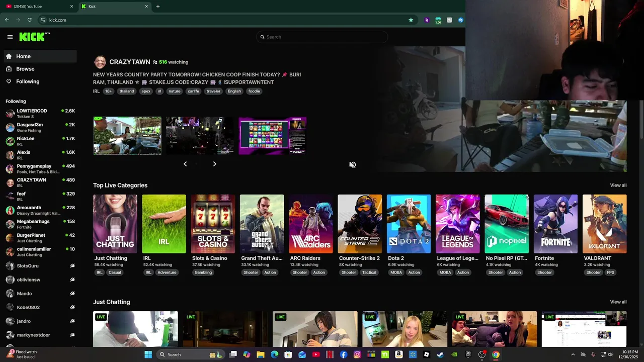The image size is (644, 362).
Task: Open Amouranth channel in sidebar
Action: point(40,210)
